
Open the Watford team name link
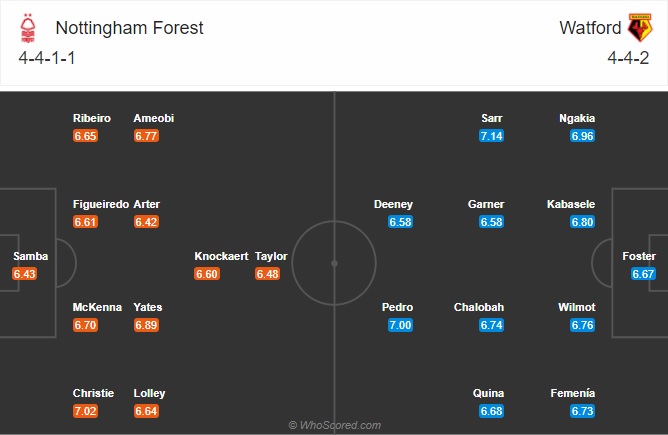pos(590,28)
